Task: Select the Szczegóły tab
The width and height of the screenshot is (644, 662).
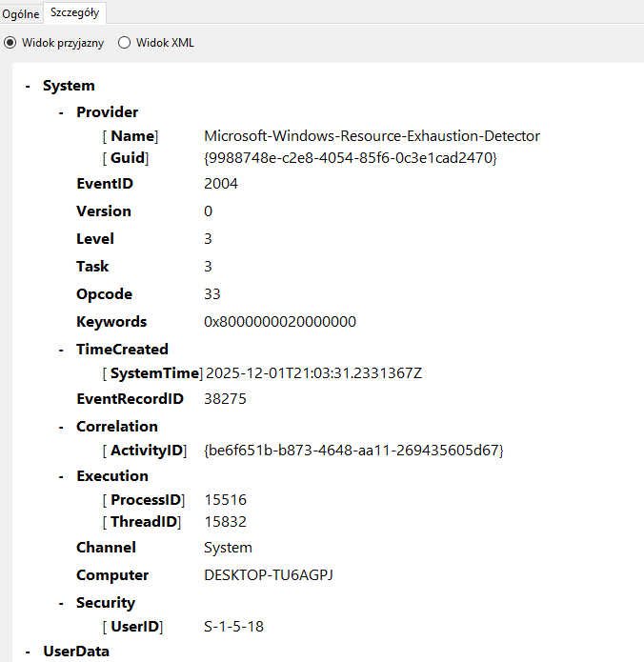Action: click(x=75, y=13)
